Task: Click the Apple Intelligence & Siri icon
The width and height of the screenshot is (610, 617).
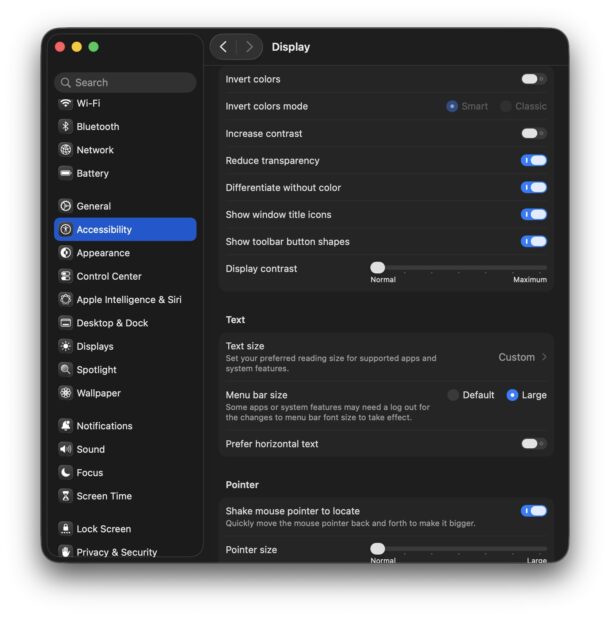Action: coord(66,299)
